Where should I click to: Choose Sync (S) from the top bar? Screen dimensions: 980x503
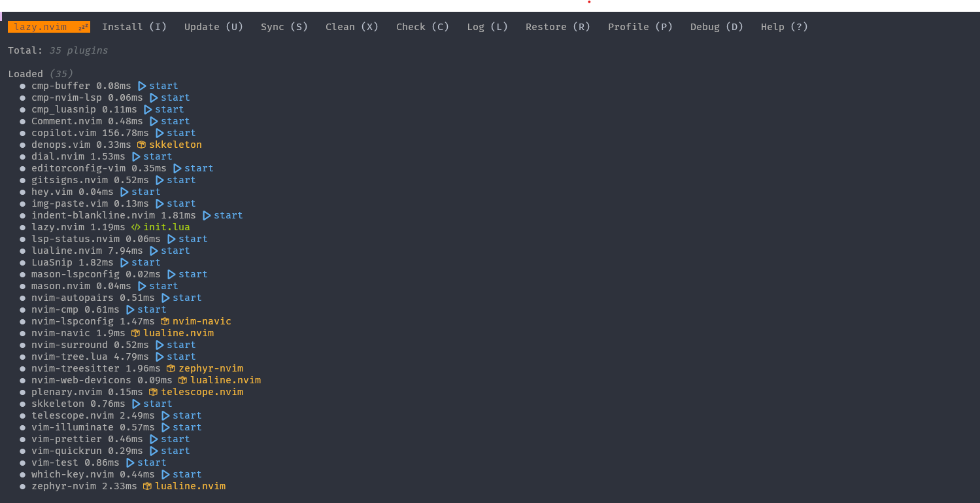(x=284, y=27)
